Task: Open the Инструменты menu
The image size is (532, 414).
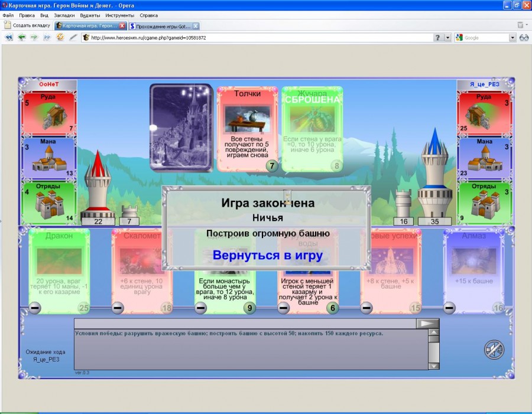Action: pos(119,15)
